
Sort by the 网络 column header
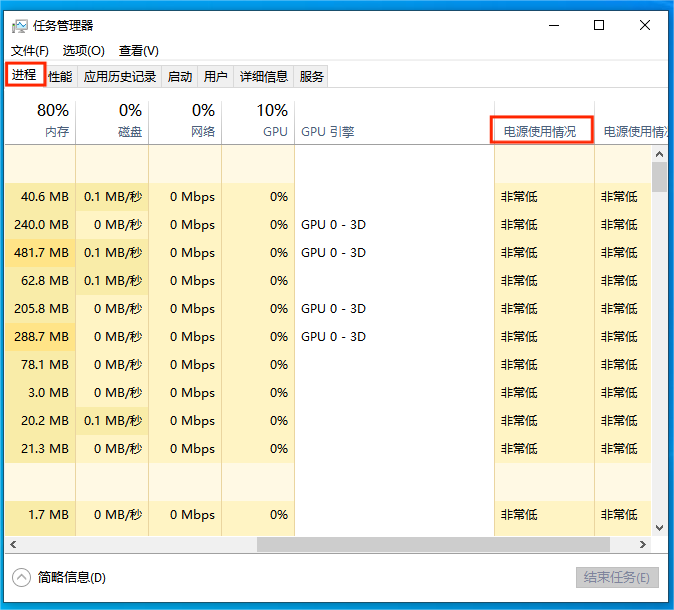point(185,121)
